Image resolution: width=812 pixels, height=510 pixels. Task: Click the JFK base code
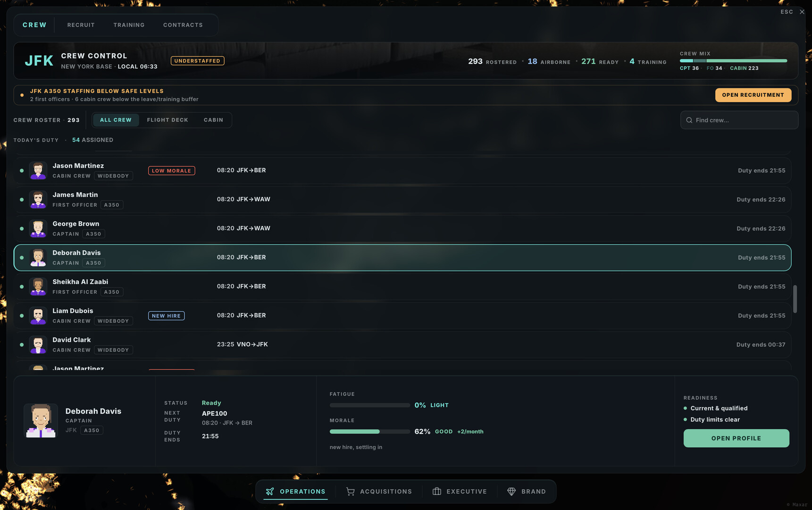39,61
